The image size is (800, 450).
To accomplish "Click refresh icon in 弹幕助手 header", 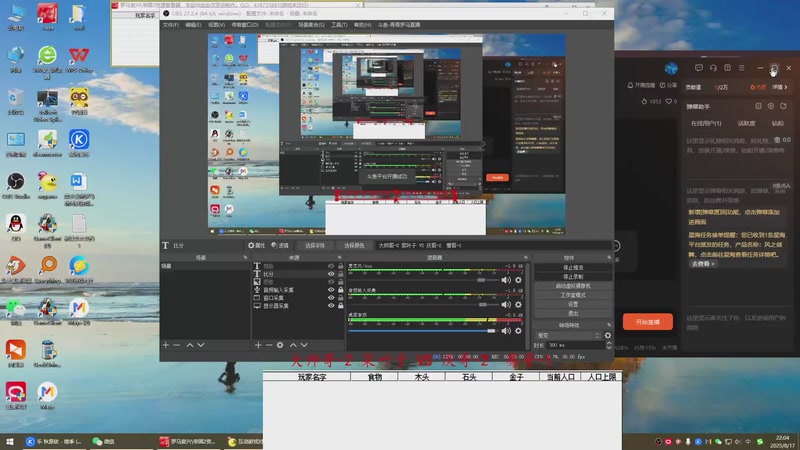I will pos(783,106).
